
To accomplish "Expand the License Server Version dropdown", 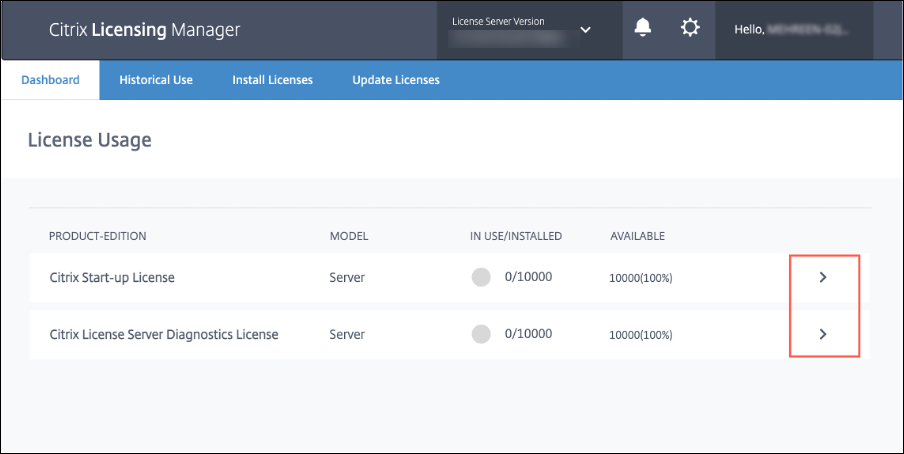I will coord(585,30).
